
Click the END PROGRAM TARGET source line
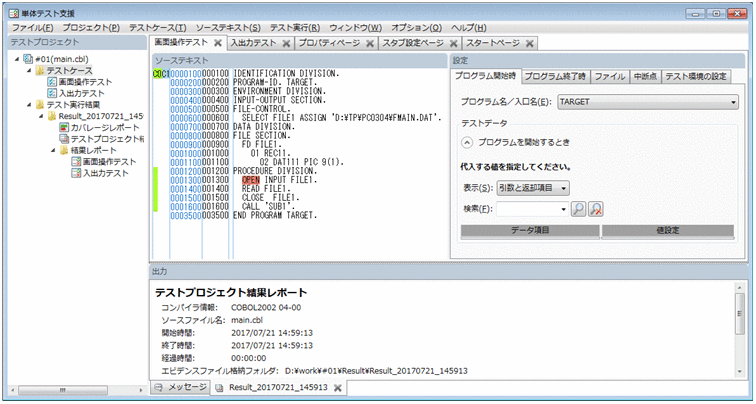coord(275,215)
